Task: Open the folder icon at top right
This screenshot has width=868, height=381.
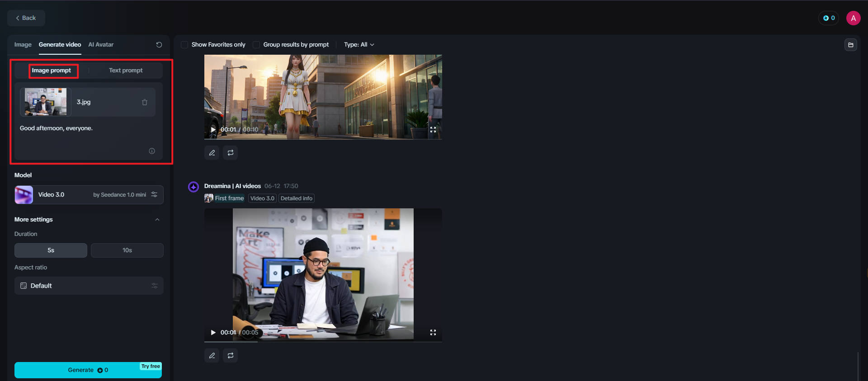Action: pyautogui.click(x=850, y=45)
